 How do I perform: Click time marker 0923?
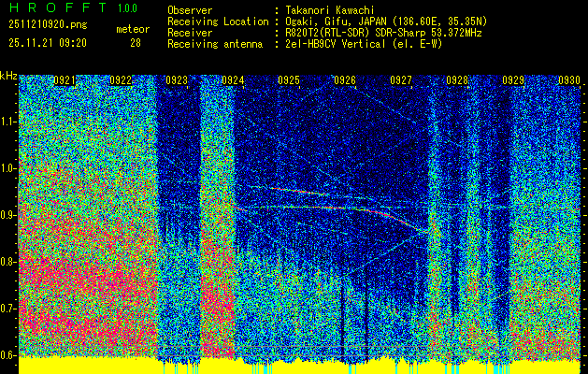point(177,79)
